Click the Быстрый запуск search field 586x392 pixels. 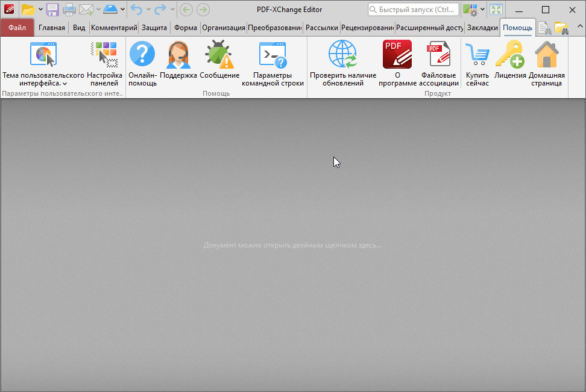pyautogui.click(x=414, y=10)
